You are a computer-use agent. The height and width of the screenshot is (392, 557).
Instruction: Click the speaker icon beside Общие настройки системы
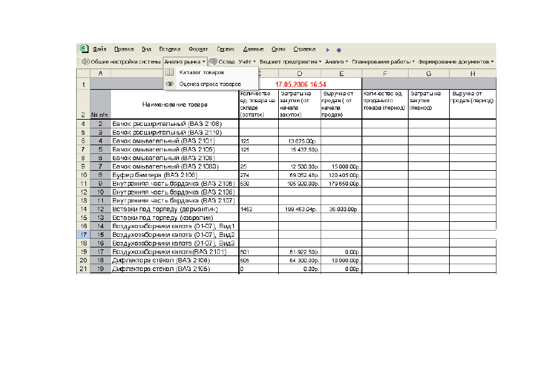[x=85, y=62]
